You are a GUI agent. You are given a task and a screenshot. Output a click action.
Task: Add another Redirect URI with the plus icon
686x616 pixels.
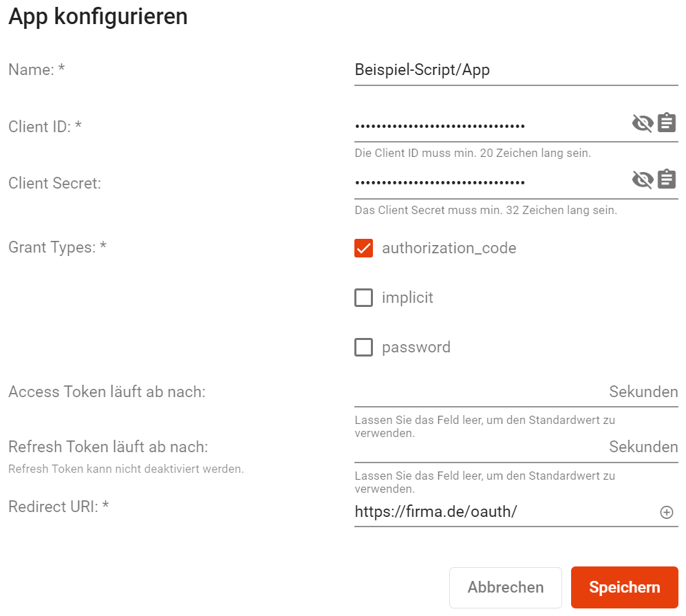[666, 512]
